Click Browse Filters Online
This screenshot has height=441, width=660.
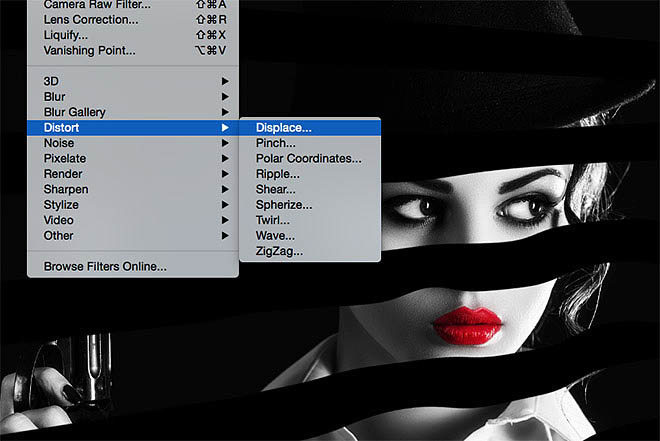pyautogui.click(x=133, y=266)
